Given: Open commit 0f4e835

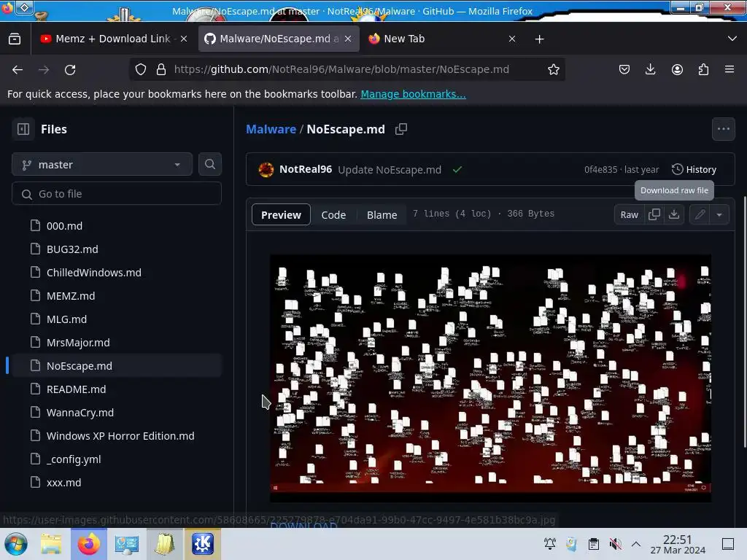Looking at the screenshot, I should [x=601, y=169].
